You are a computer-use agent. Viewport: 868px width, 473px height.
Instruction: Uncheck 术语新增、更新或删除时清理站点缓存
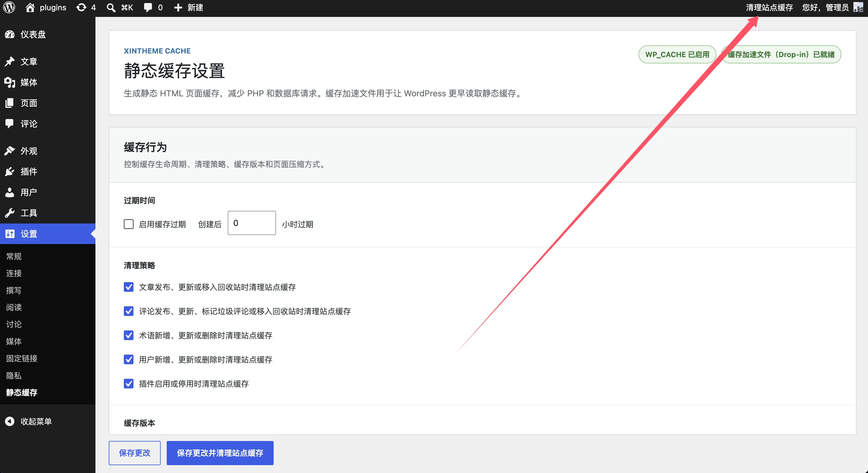[129, 335]
